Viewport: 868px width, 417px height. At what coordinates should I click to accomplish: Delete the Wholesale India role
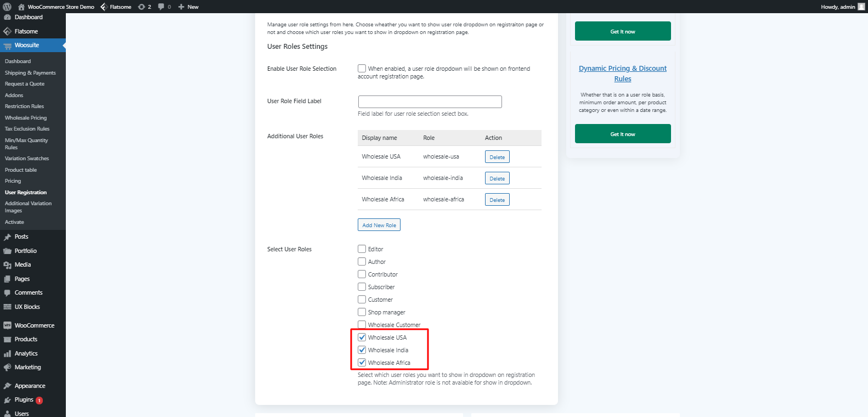coord(497,178)
